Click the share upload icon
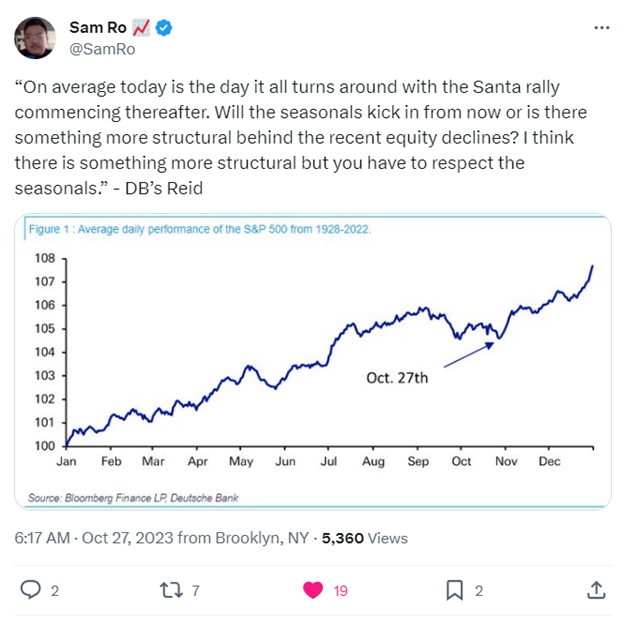624x625 pixels. tap(595, 589)
